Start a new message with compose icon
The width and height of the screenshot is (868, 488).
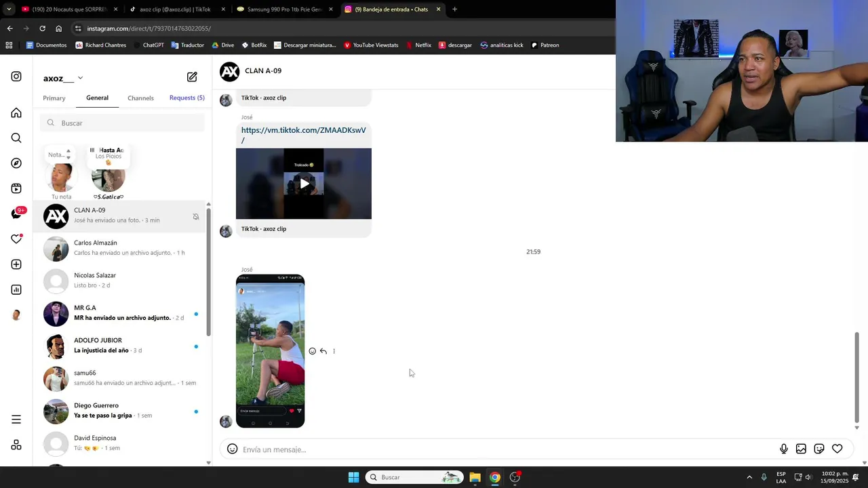coord(192,77)
